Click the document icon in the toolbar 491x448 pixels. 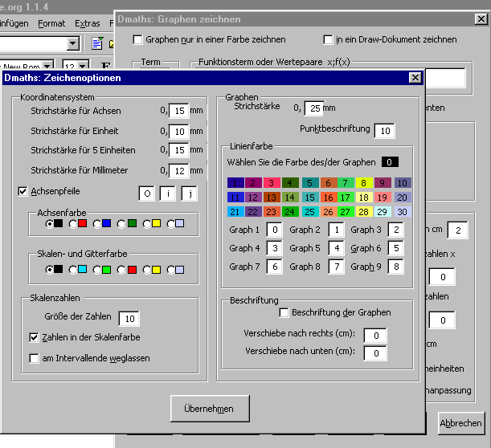[x=97, y=43]
